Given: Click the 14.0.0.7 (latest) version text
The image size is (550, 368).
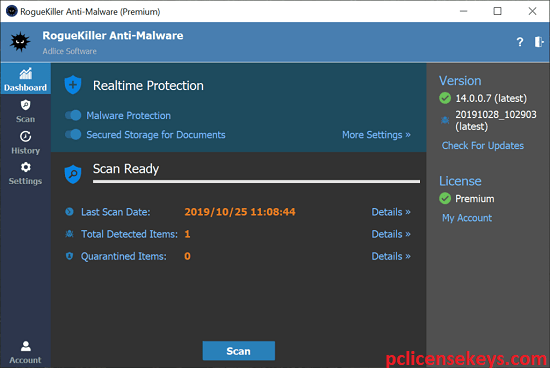Looking at the screenshot, I should tap(491, 98).
